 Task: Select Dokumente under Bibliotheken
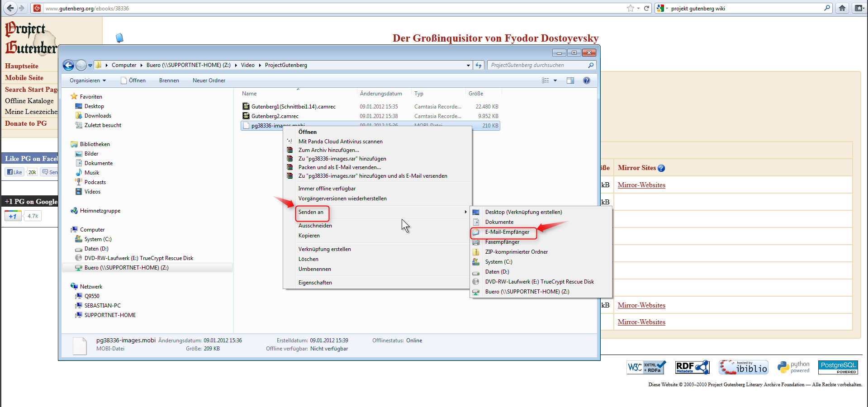[99, 163]
